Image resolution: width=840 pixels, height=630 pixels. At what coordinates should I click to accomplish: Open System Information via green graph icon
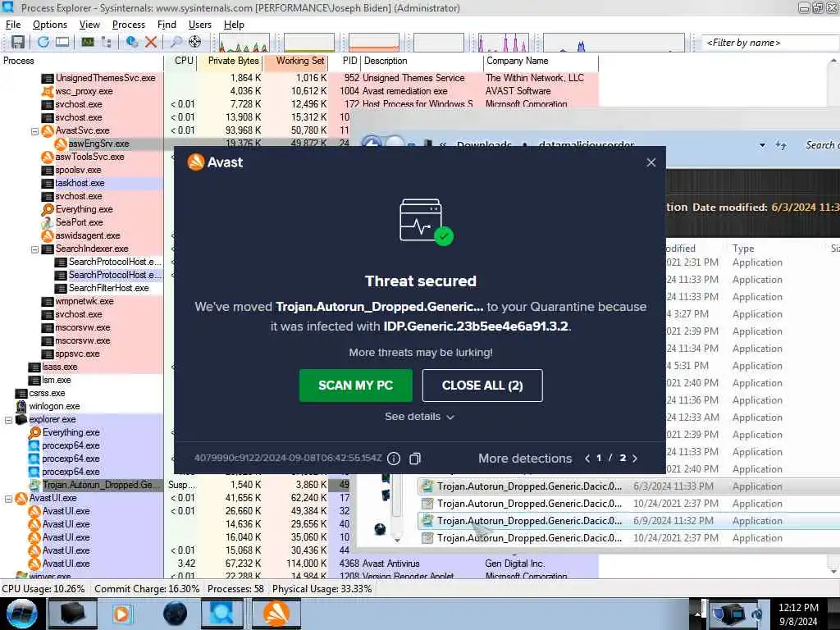pos(87,42)
